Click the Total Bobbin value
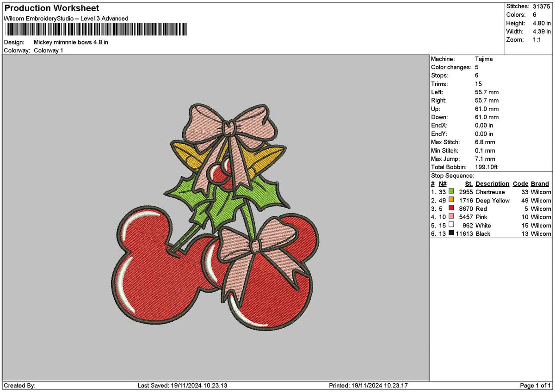Viewport: 555px width, 392px height. click(486, 167)
